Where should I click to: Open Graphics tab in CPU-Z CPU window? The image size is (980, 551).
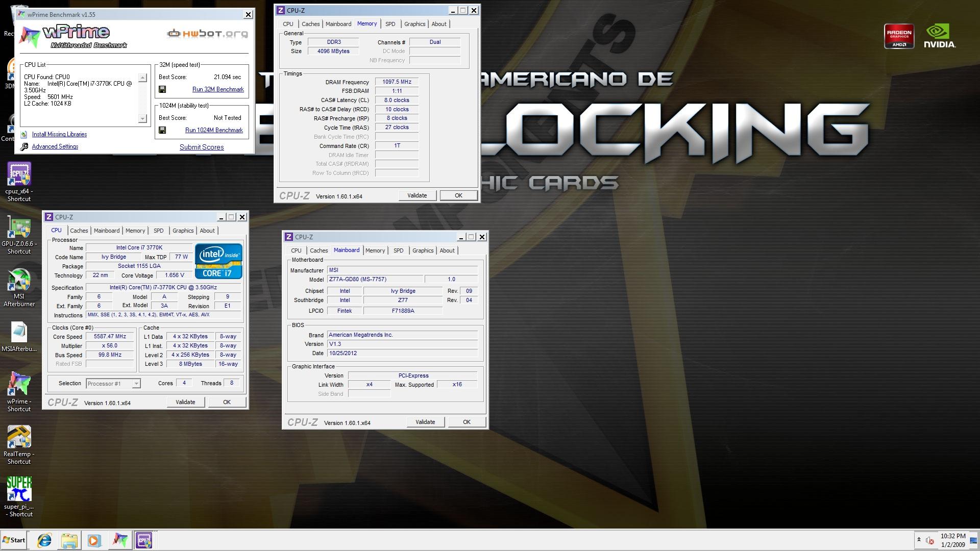(183, 231)
